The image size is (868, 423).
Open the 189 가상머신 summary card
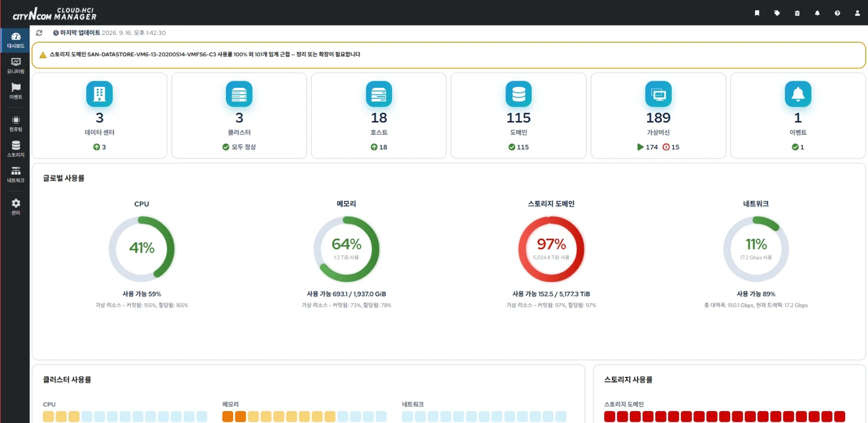tap(658, 116)
